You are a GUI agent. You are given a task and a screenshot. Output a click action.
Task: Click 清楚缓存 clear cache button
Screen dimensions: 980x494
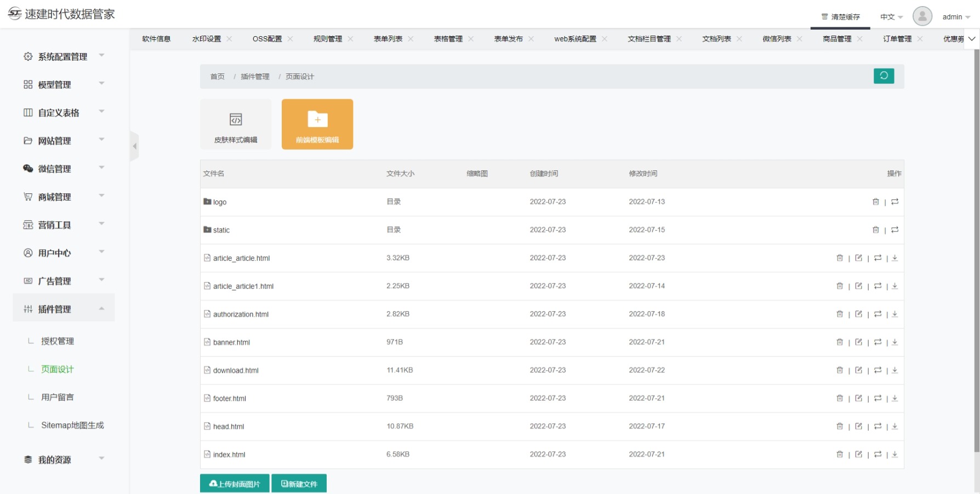point(841,17)
